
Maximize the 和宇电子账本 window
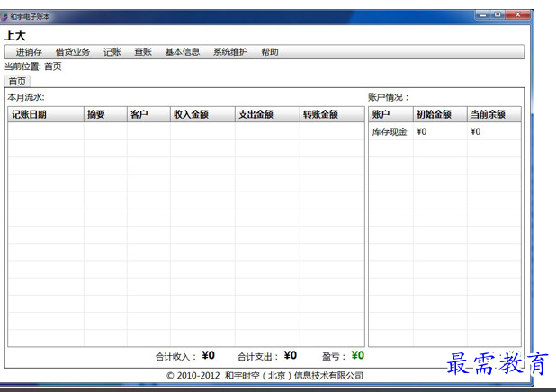496,14
